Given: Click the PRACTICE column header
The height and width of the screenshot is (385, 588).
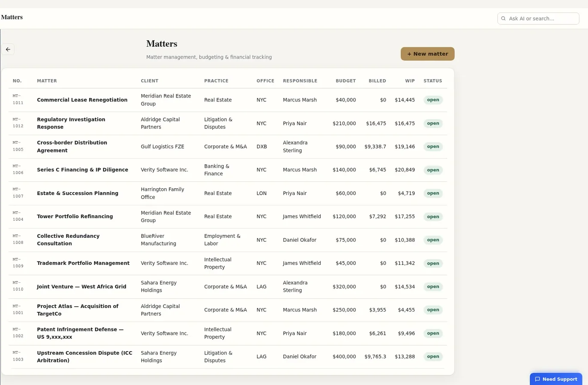Looking at the screenshot, I should [216, 81].
